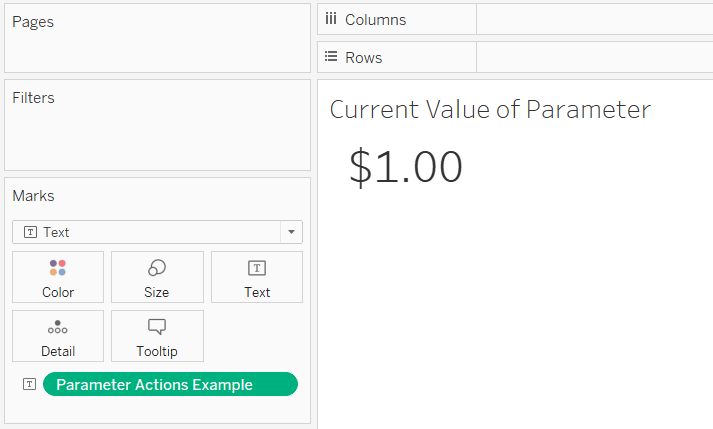Open the Size marks card
The image size is (713, 429).
click(157, 277)
